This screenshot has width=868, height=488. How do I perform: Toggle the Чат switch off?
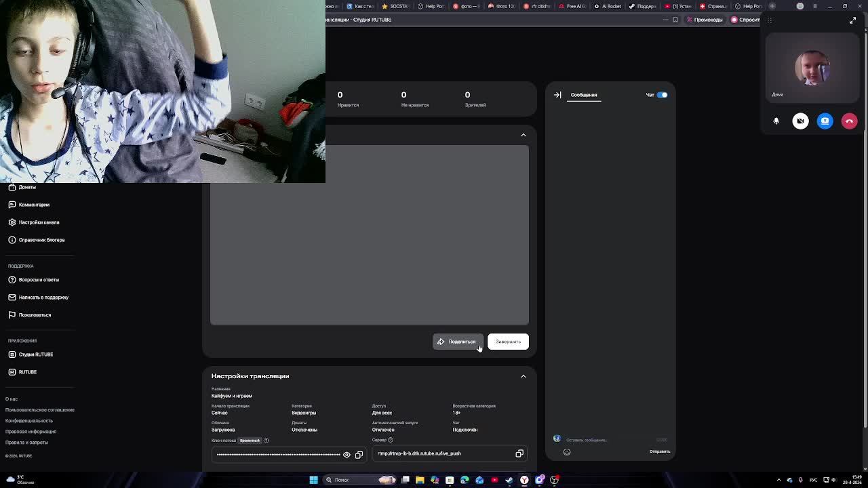tap(662, 95)
